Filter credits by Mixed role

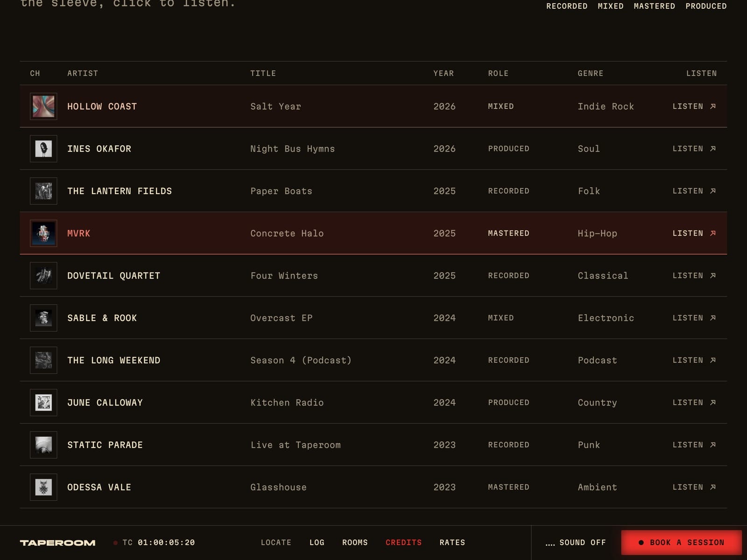611,6
